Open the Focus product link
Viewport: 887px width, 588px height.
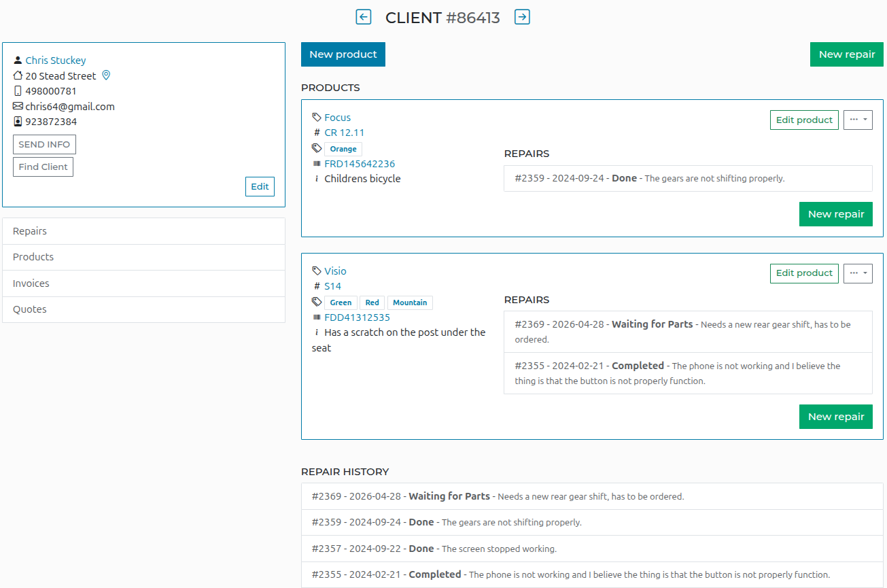click(338, 118)
